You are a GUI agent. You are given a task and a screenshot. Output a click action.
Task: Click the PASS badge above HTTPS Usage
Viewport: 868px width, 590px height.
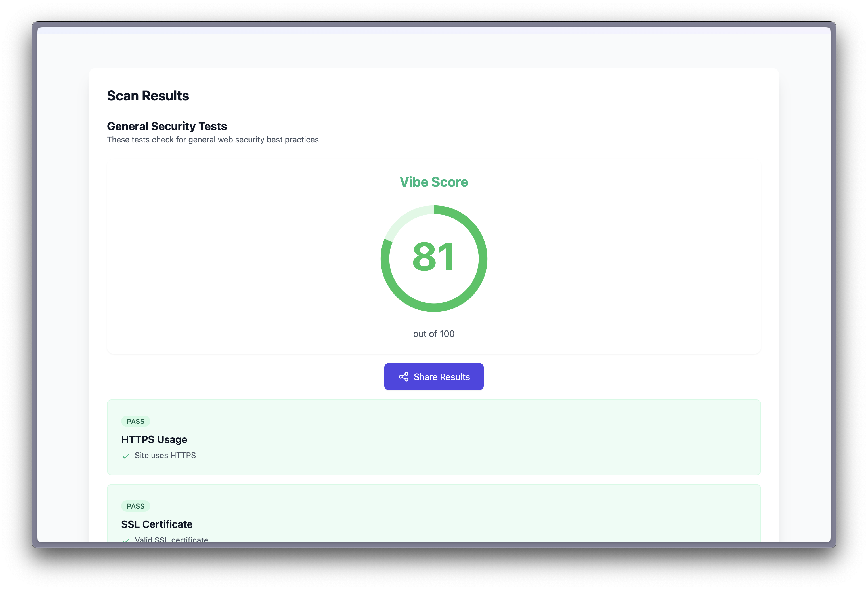coord(136,421)
